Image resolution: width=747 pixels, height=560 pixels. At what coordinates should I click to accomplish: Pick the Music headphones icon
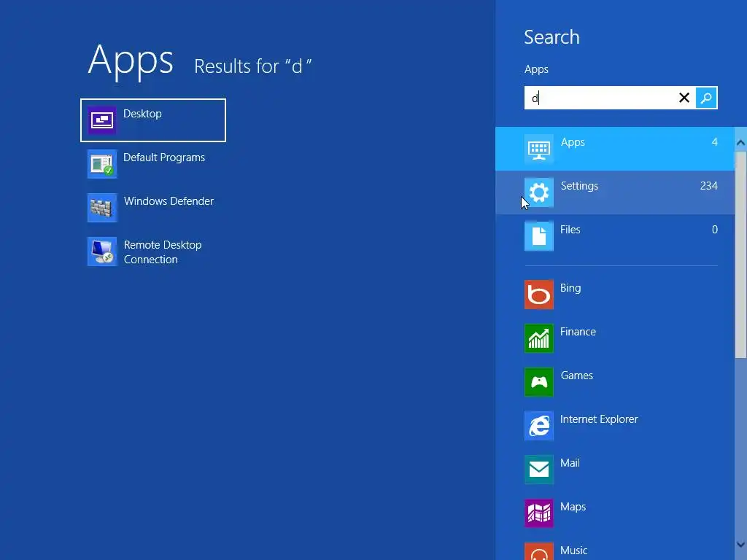pos(539,552)
